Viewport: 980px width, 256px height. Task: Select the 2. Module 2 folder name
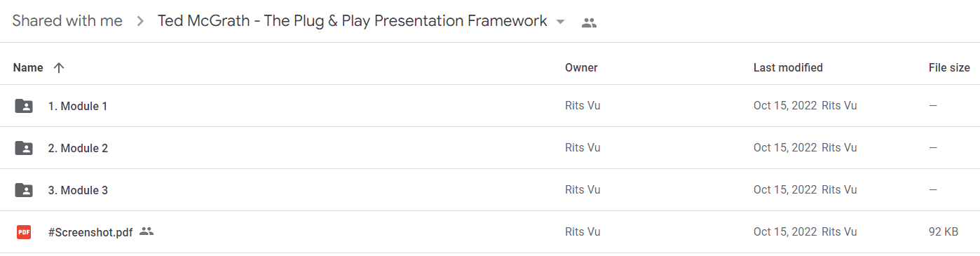pyautogui.click(x=78, y=148)
